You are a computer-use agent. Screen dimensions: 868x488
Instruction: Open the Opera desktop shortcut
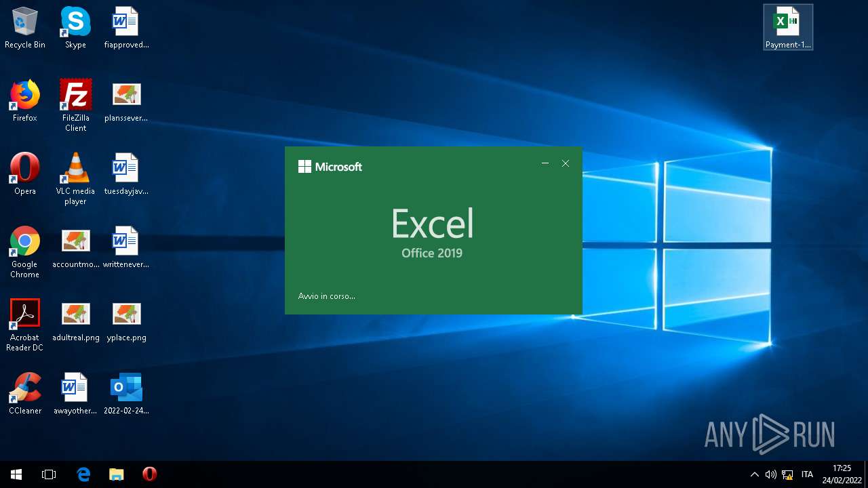pyautogui.click(x=25, y=174)
